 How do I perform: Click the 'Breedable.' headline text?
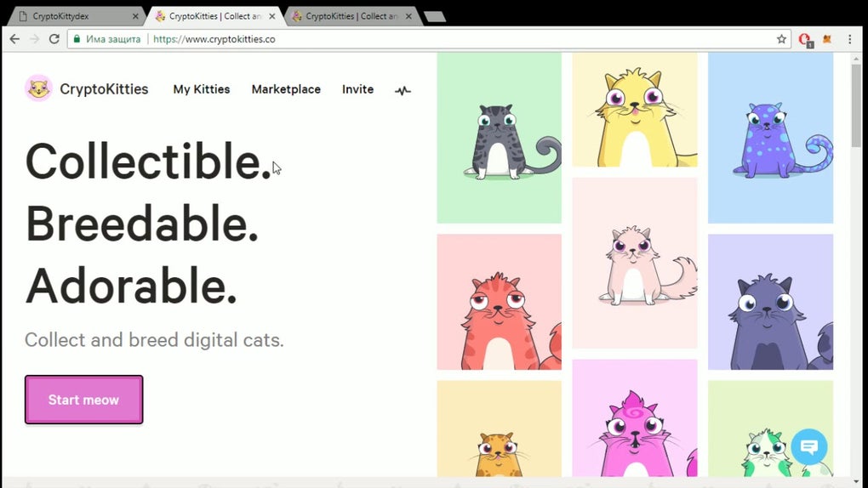click(142, 224)
